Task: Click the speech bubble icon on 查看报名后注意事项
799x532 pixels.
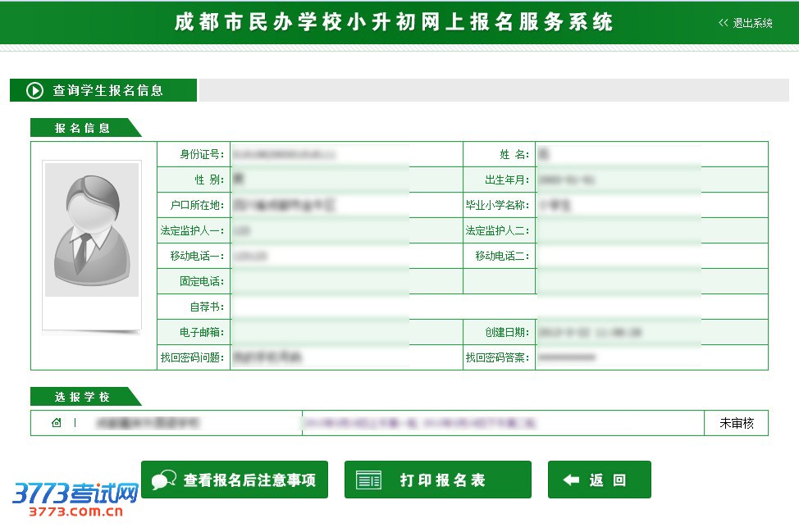Action: (x=164, y=480)
